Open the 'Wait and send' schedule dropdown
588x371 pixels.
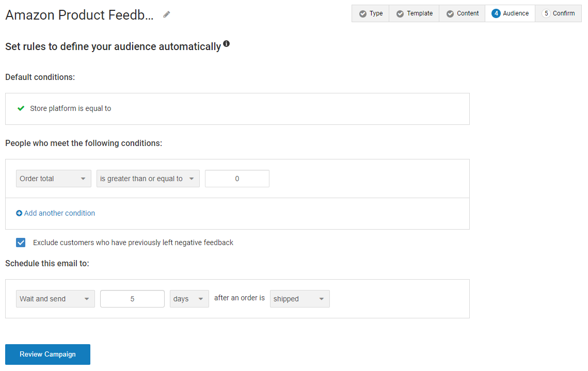(55, 298)
